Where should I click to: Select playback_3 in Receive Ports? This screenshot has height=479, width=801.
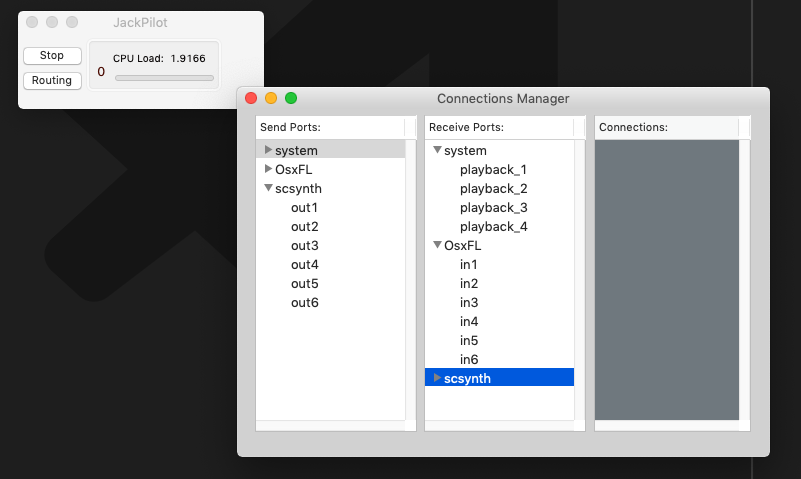(x=493, y=207)
